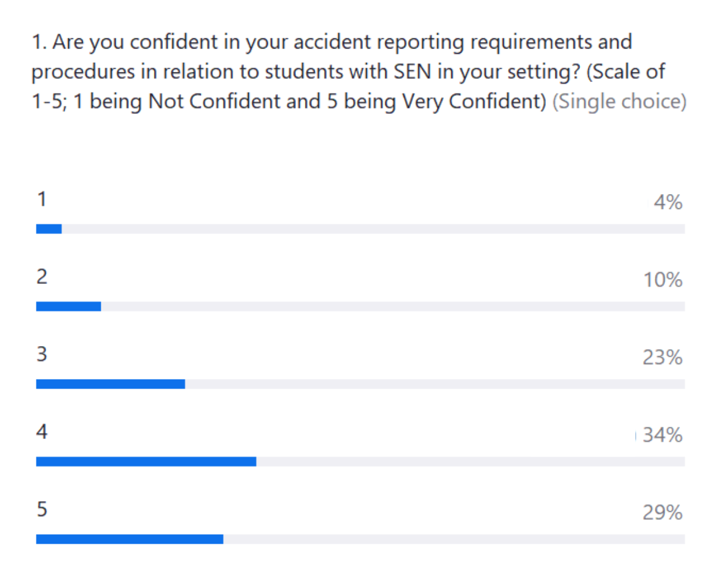719x588 pixels.
Task: Click the accident reporting poll question text
Action: tap(348, 72)
